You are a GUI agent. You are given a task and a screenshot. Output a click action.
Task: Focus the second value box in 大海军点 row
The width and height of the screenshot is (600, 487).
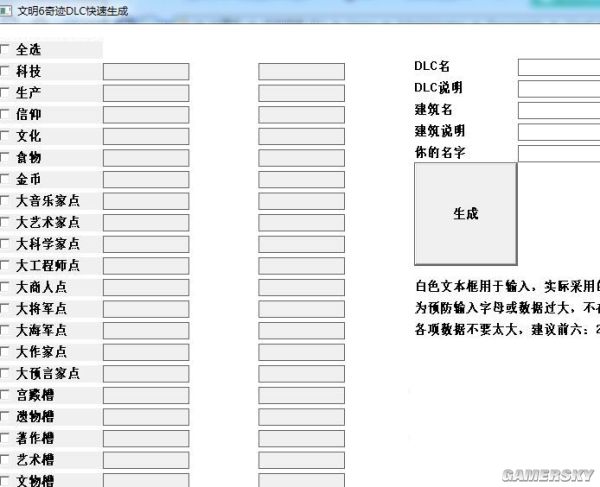[x=302, y=331]
